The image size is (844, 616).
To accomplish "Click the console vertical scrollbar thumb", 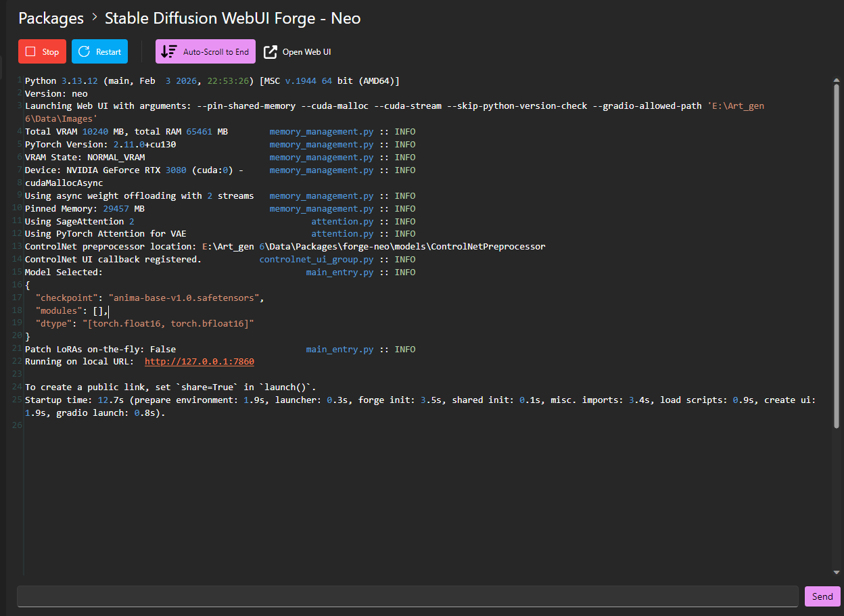I will click(837, 255).
